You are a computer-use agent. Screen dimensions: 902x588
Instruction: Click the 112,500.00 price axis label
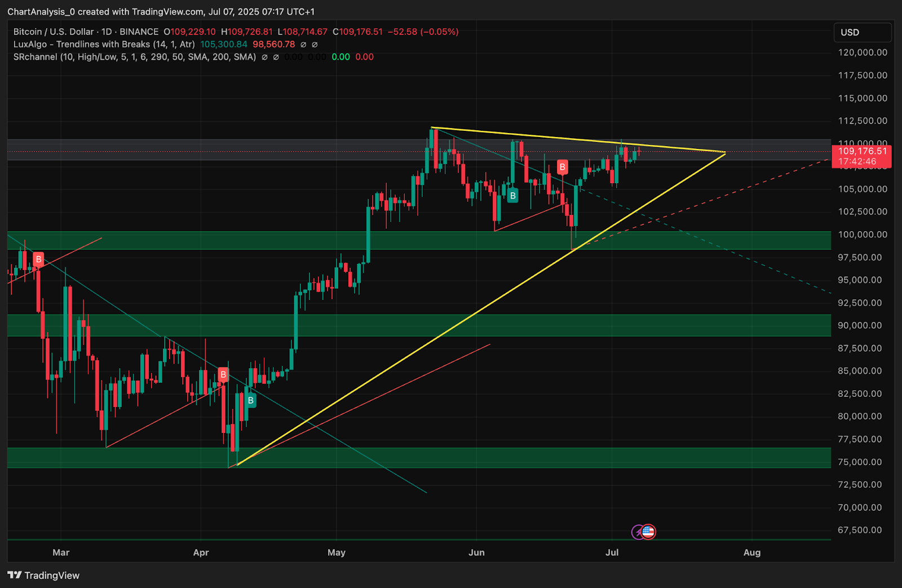click(863, 121)
